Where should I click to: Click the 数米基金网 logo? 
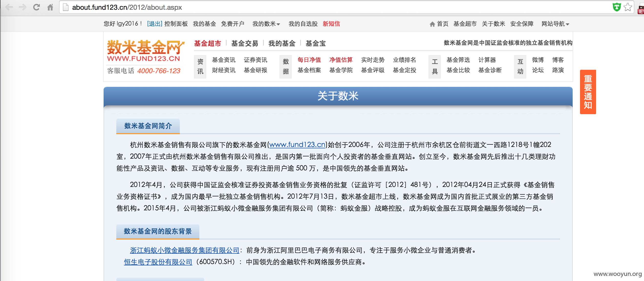tap(145, 50)
